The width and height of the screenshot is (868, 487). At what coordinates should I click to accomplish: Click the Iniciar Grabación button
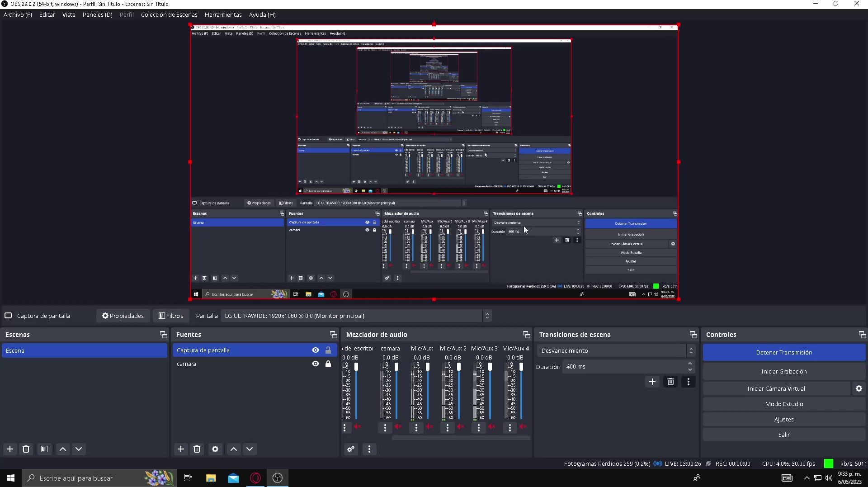[784, 371]
